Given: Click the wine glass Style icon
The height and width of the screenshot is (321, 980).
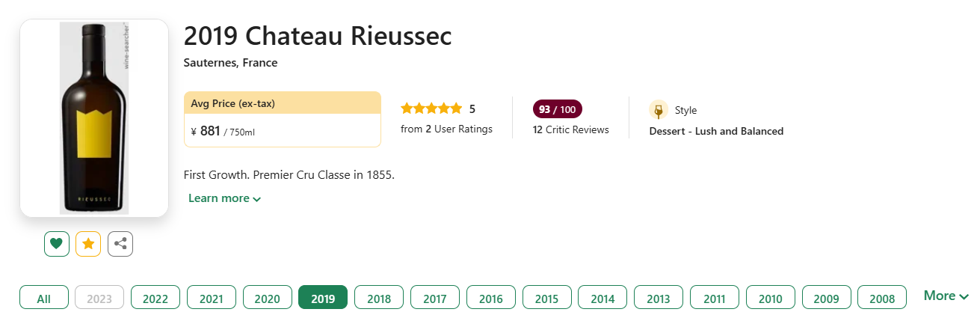Looking at the screenshot, I should (x=659, y=110).
